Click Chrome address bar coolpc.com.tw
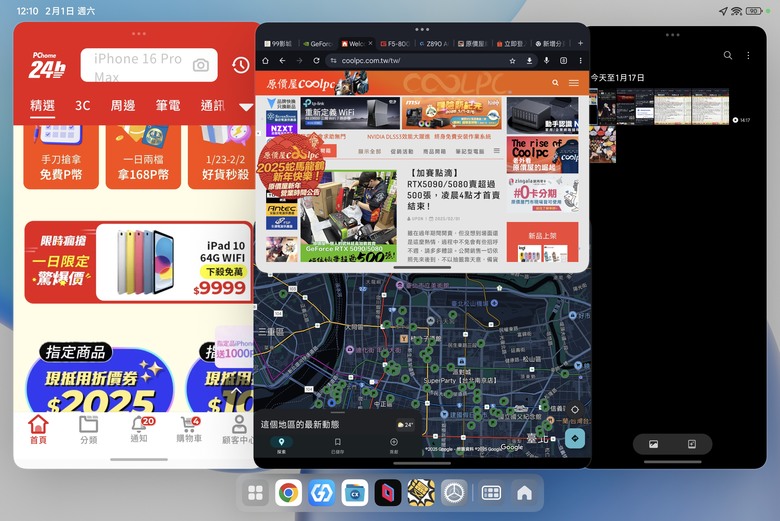 pyautogui.click(x=415, y=61)
